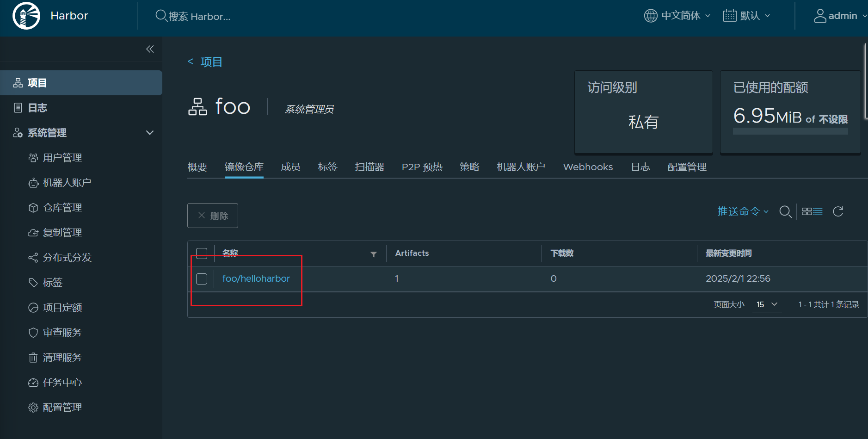This screenshot has height=439, width=868.
Task: Click the 1 - 1 共计 1 条记录 text
Action: tap(829, 304)
